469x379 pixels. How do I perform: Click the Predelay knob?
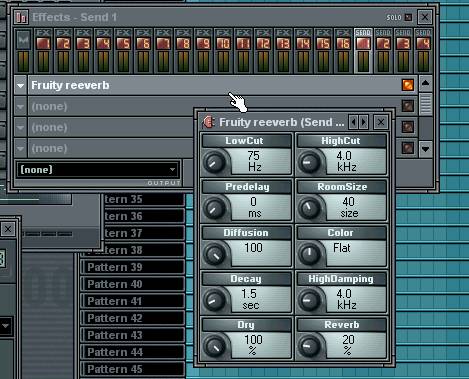(x=214, y=208)
